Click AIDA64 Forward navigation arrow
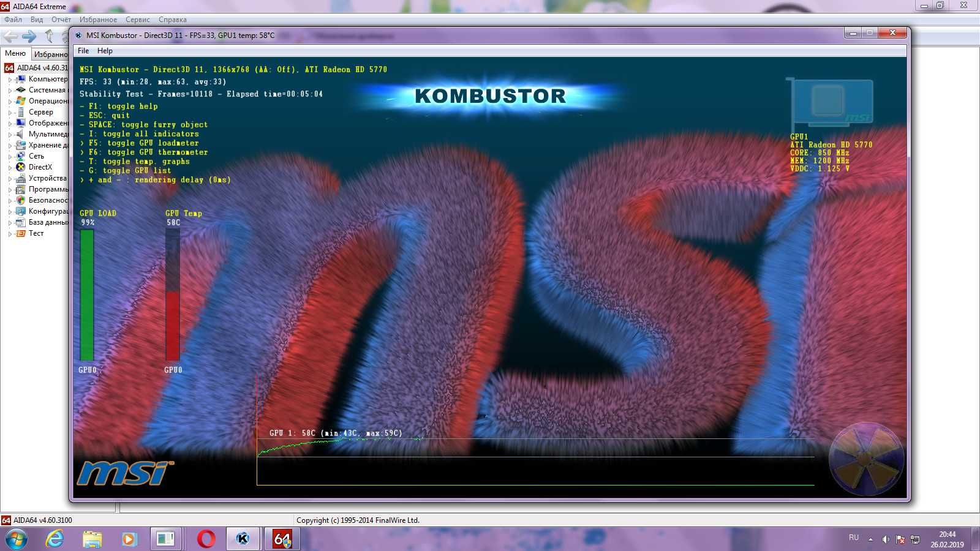Viewport: 980px width, 551px height. [x=29, y=36]
